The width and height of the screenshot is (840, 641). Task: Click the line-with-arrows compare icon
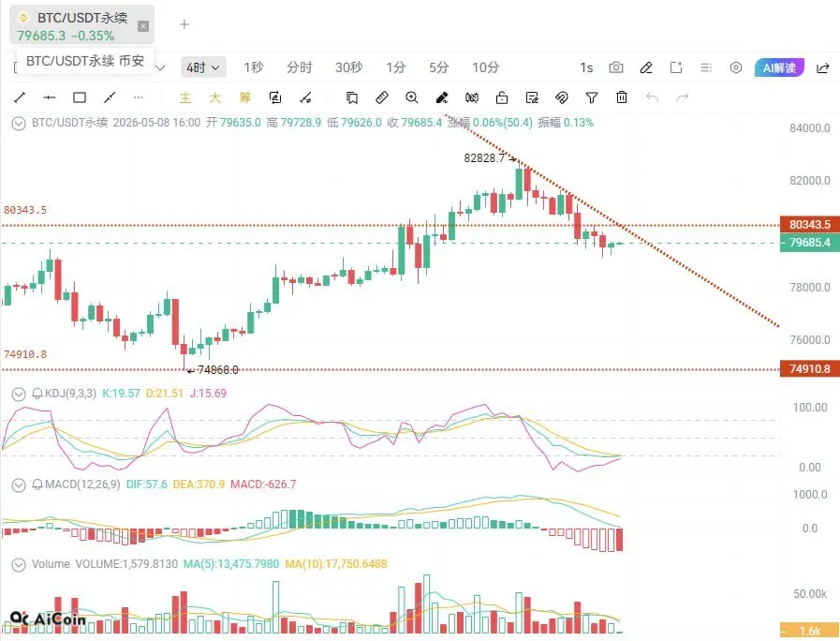pyautogui.click(x=305, y=97)
